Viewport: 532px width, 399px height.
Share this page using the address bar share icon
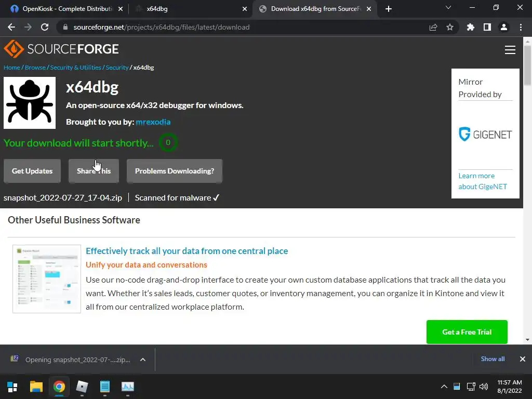point(433,27)
